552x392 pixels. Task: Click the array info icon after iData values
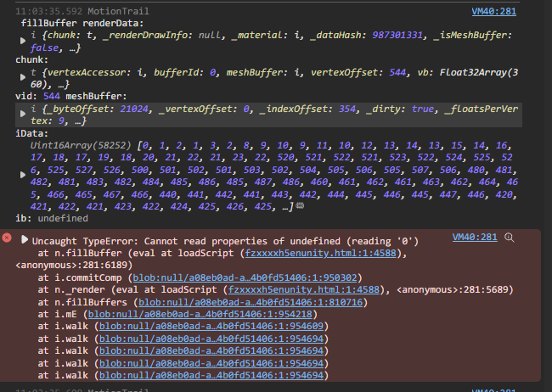pos(300,206)
